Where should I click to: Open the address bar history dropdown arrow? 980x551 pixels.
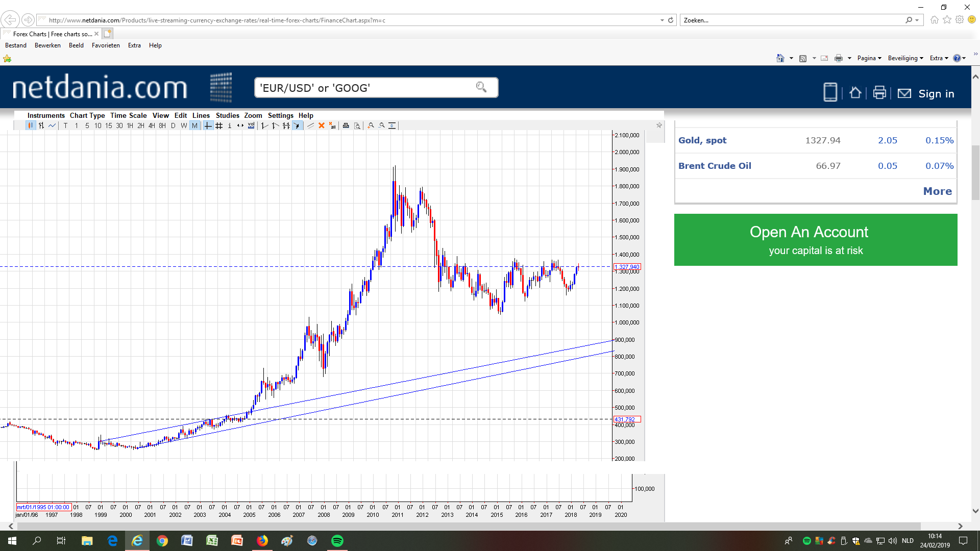click(x=662, y=20)
